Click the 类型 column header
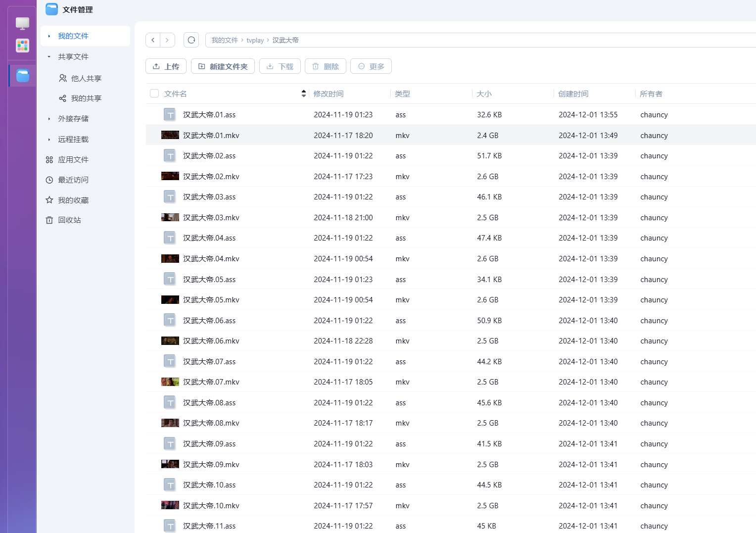Viewport: 756px width, 533px height. pos(403,94)
